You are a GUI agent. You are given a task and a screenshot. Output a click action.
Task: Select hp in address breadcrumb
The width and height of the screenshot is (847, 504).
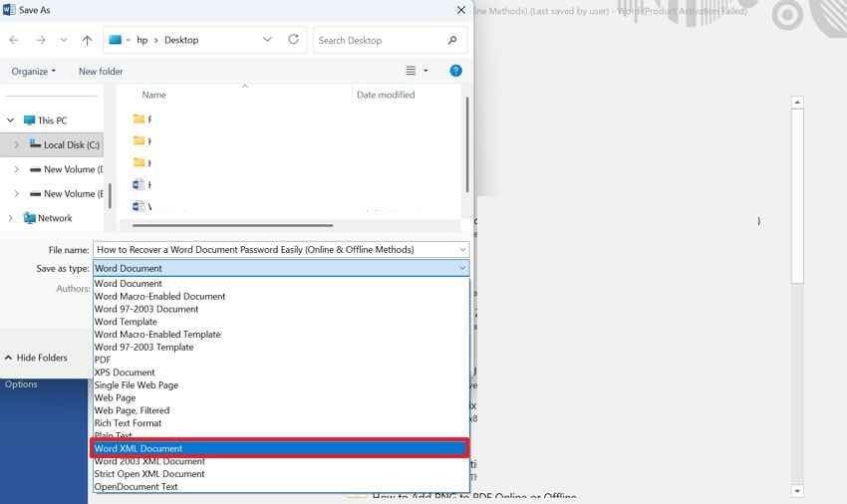pos(142,40)
